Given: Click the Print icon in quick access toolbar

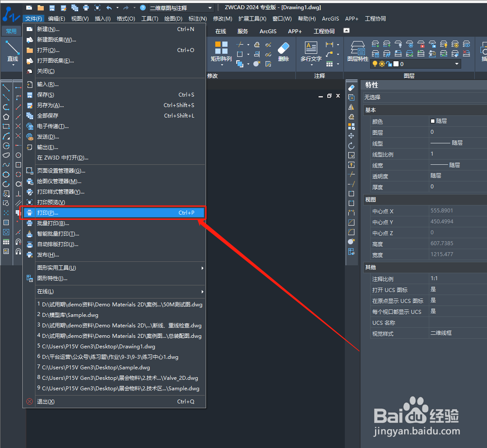Looking at the screenshot, I should 86,8.
